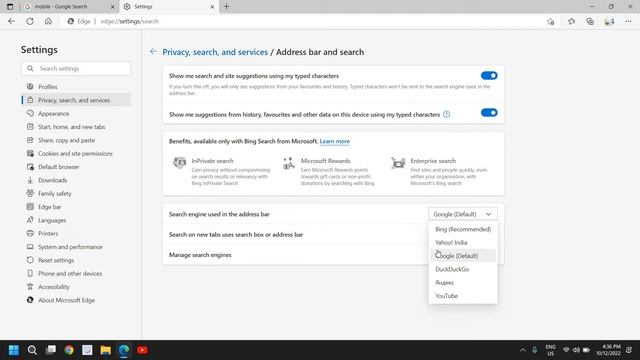640x360 pixels.
Task: Open the Collections icon
Action: (x=590, y=21)
